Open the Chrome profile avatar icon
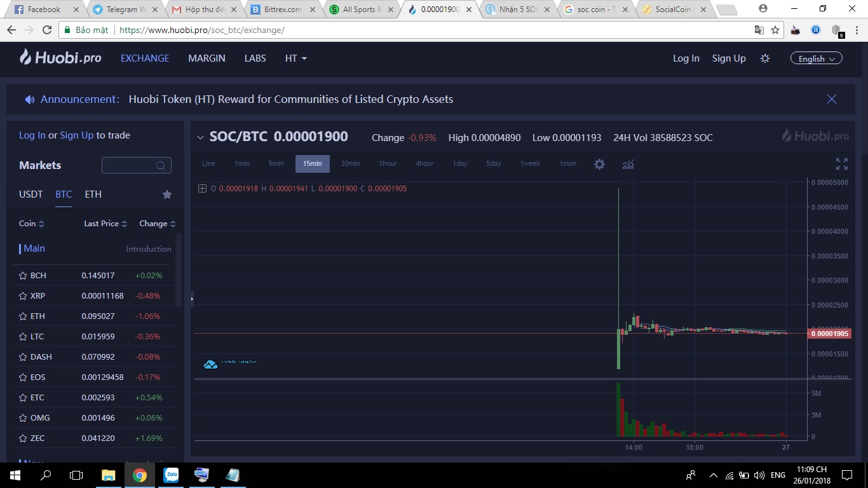Image resolution: width=868 pixels, height=488 pixels. pyautogui.click(x=763, y=9)
